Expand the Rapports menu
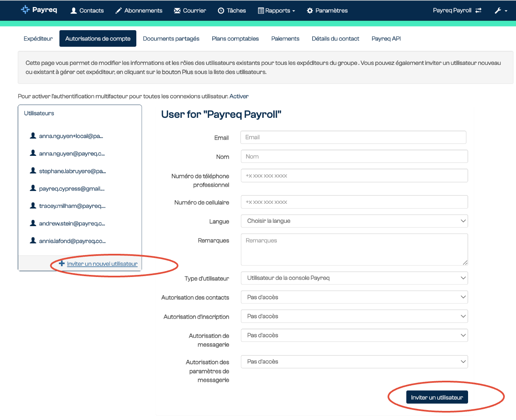This screenshot has width=516, height=420. pyautogui.click(x=276, y=11)
